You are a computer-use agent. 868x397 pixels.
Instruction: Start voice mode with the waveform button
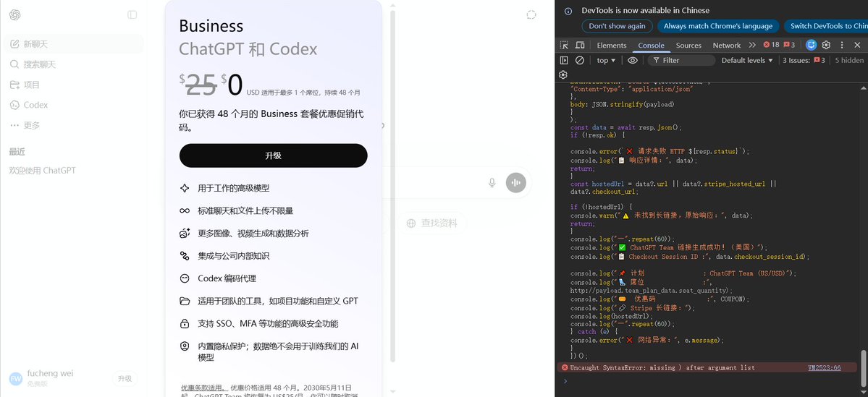(516, 182)
